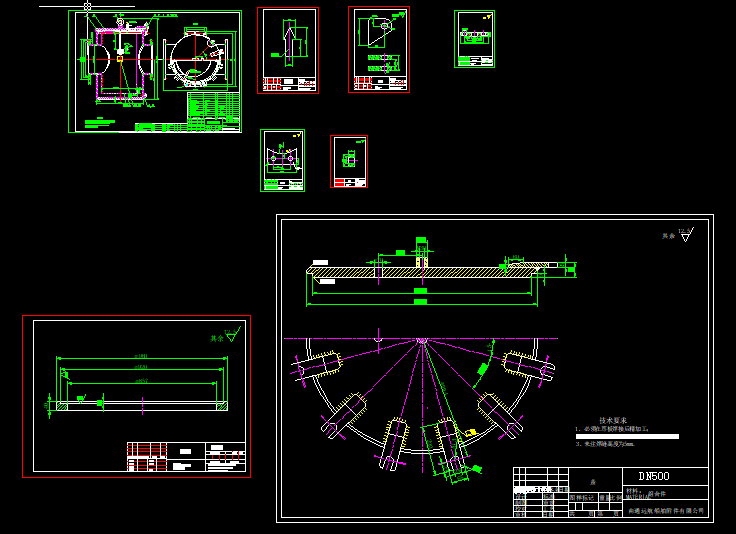This screenshot has width=736, height=534.
Task: Select 其余 text in ring section sheet
Action: click(x=216, y=338)
